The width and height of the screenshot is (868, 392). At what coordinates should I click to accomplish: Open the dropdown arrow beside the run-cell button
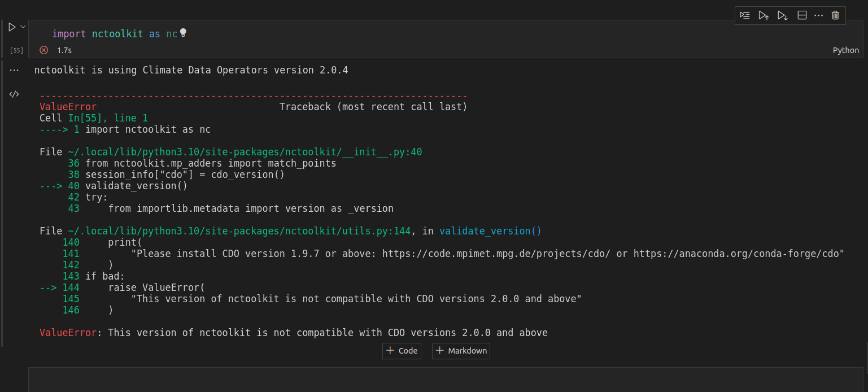point(23,27)
